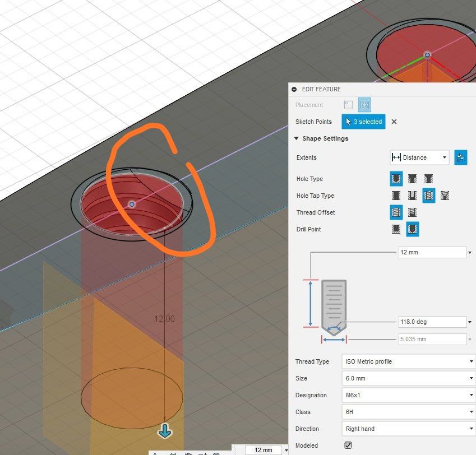
Task: Click the 'Placement' label
Action: coord(309,105)
